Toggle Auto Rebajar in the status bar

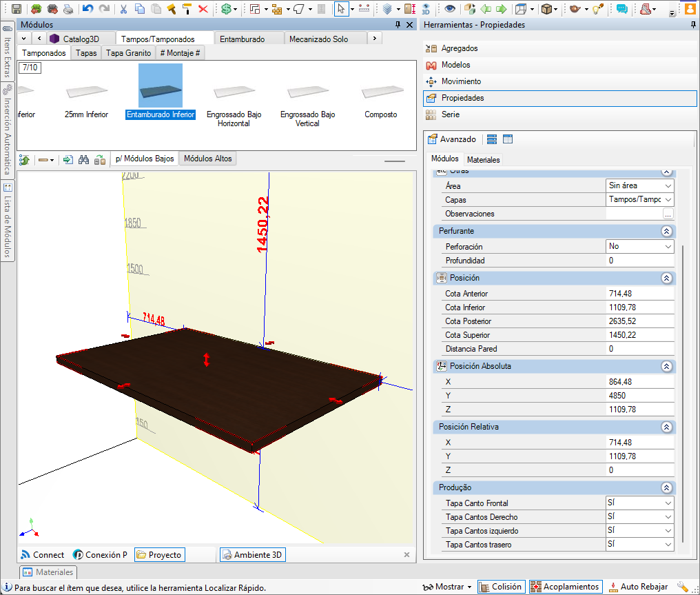639,587
